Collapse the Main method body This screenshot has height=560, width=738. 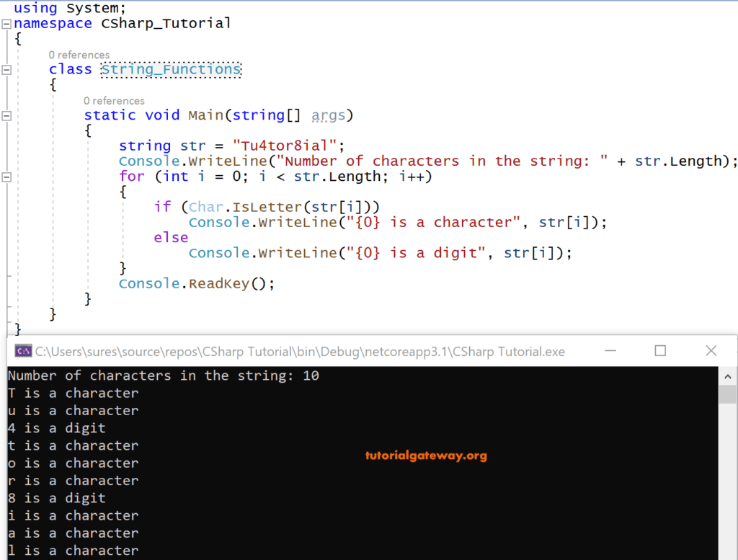(6, 115)
